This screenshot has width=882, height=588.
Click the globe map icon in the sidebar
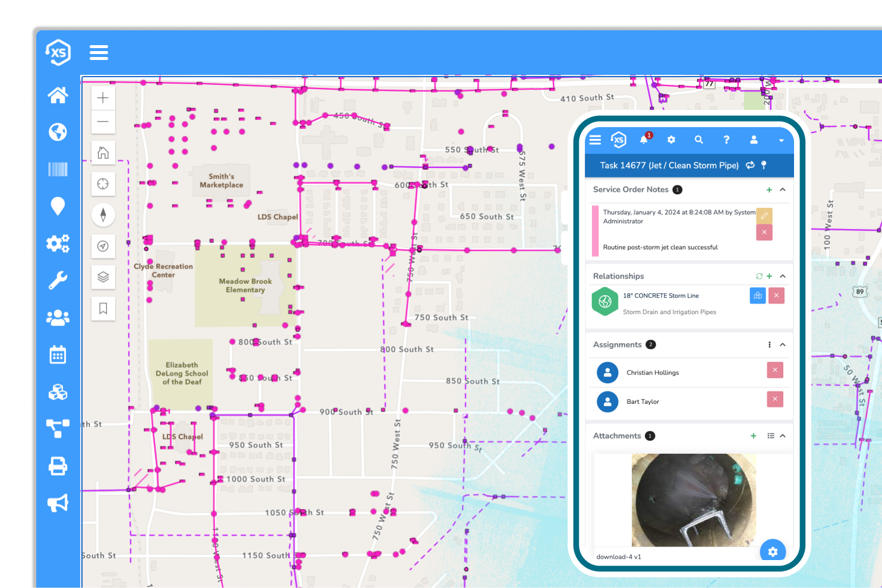[58, 132]
